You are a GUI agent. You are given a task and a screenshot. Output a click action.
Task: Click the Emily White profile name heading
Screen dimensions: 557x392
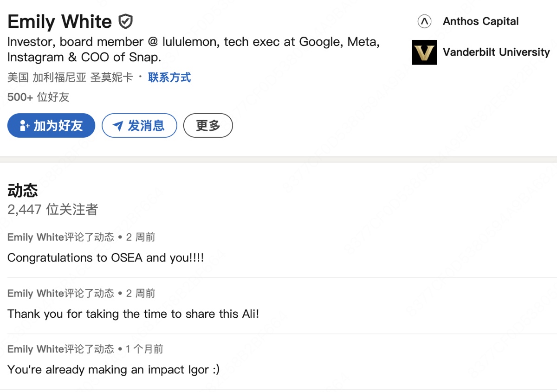60,21
